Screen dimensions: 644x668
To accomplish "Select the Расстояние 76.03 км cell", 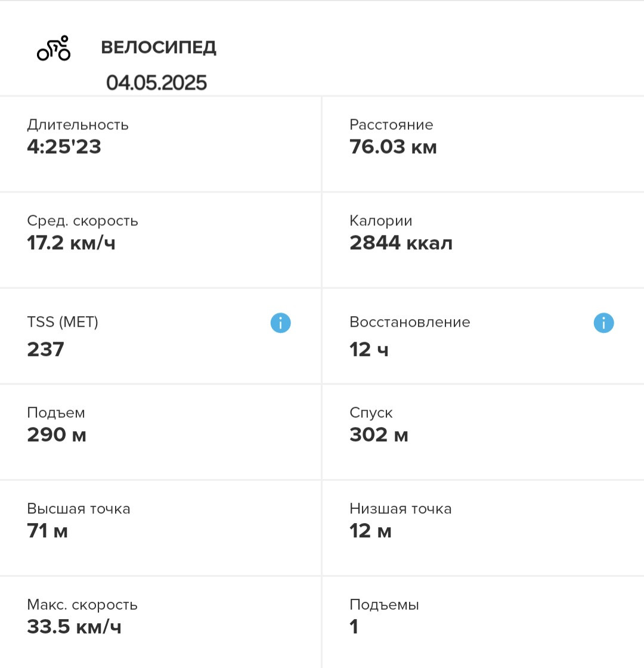I will [484, 144].
